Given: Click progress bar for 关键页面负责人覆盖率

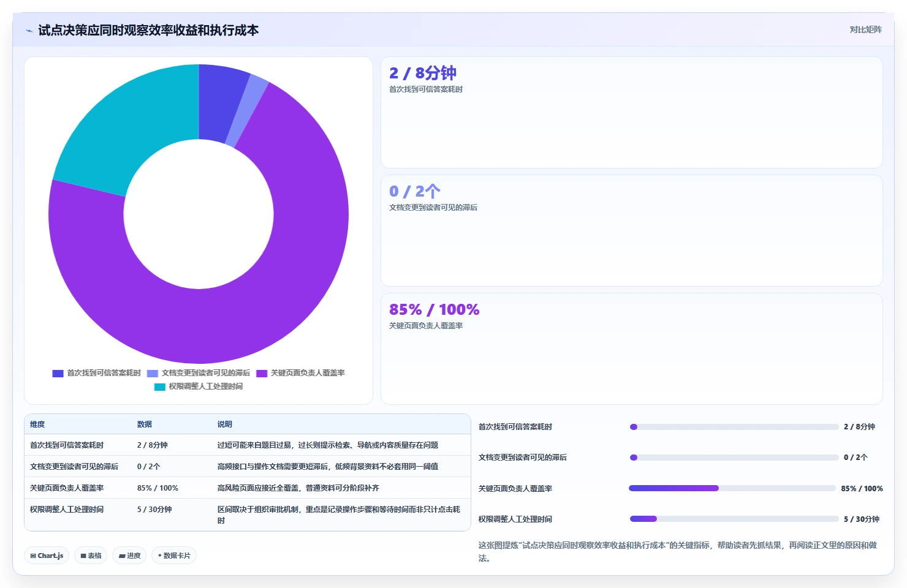Looking at the screenshot, I should [x=732, y=488].
